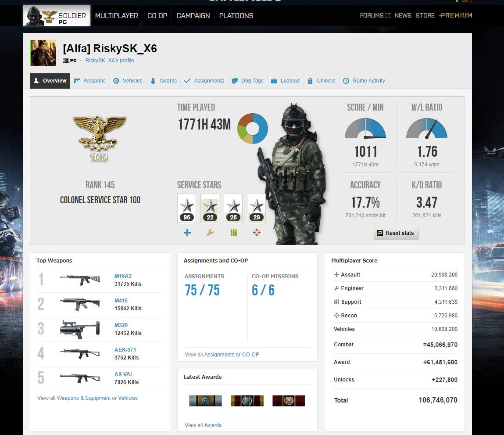Open the Multiplayer menu
This screenshot has height=435, width=504.
coord(117,15)
